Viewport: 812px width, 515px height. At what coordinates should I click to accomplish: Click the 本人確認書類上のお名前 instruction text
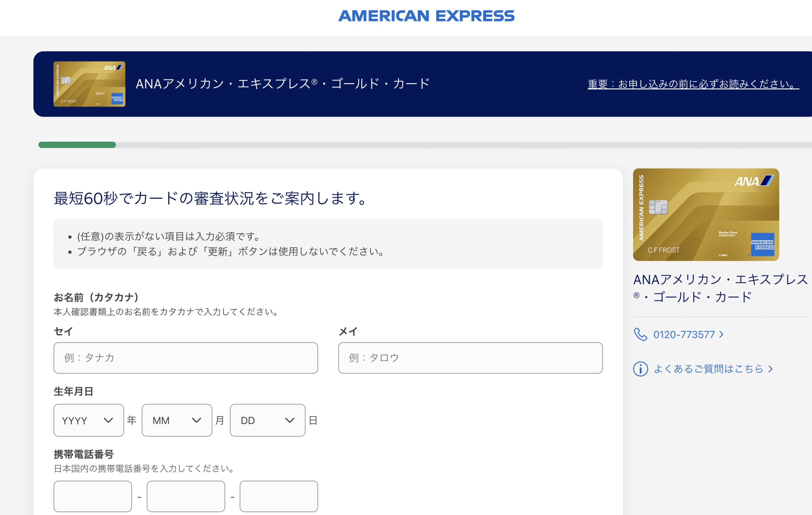point(167,312)
